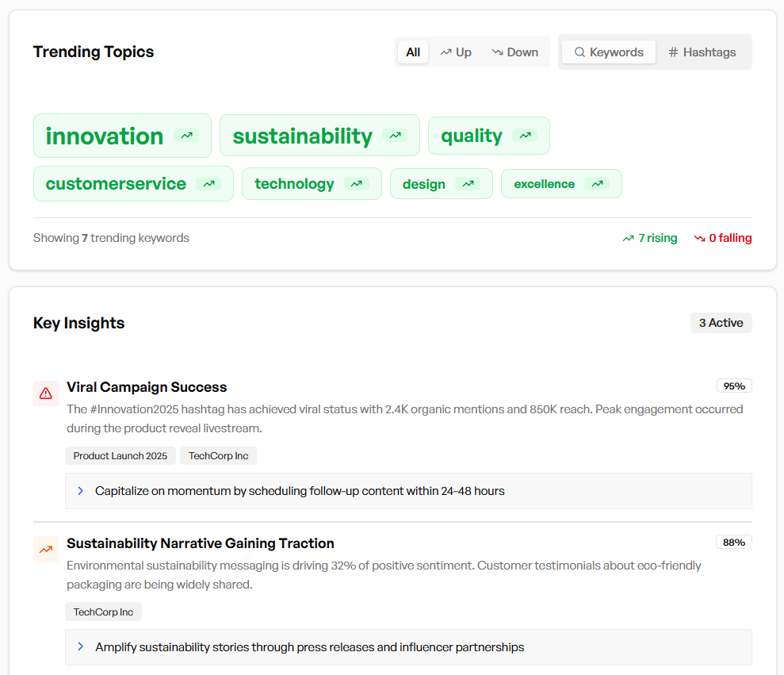Switch to Hashtags view
Screen dimensions: 784x675
pyautogui.click(x=702, y=52)
